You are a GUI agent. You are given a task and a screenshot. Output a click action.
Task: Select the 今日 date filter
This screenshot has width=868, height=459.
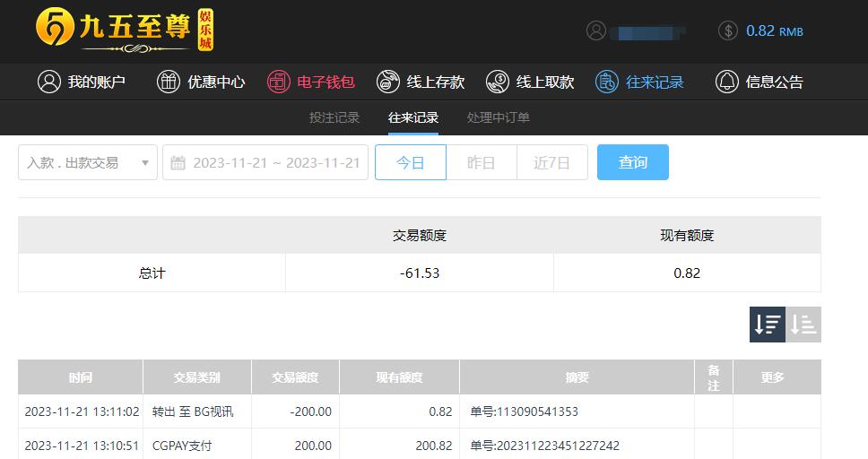[x=410, y=162]
